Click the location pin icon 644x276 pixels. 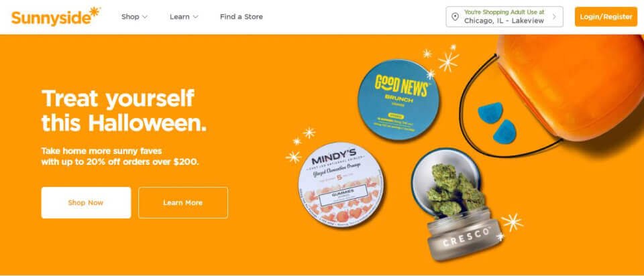455,17
